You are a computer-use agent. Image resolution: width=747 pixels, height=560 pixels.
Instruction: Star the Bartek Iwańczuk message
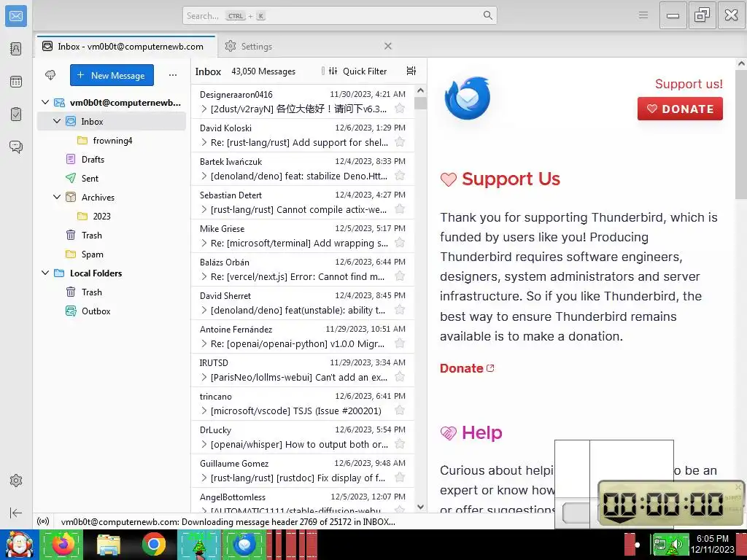tap(400, 176)
